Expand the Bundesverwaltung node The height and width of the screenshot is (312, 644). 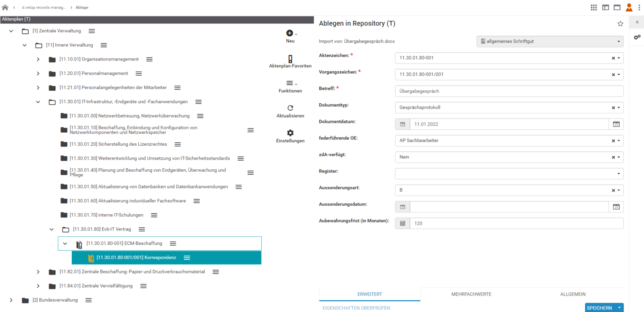click(11, 300)
